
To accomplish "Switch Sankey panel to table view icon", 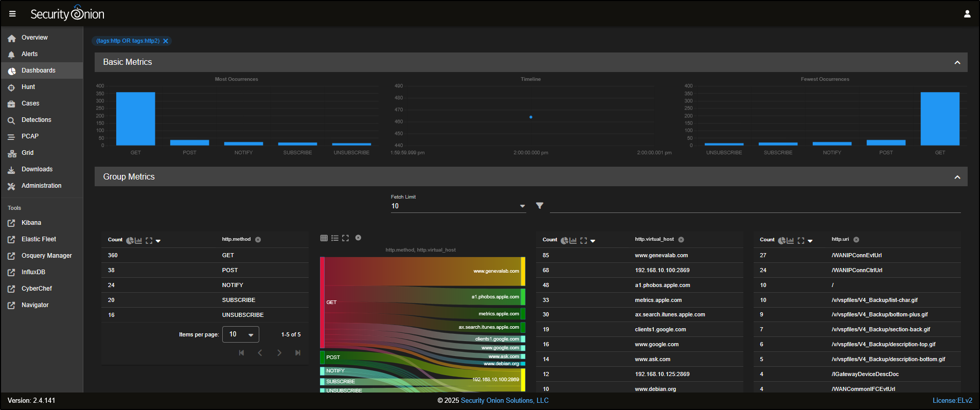I will coord(324,238).
